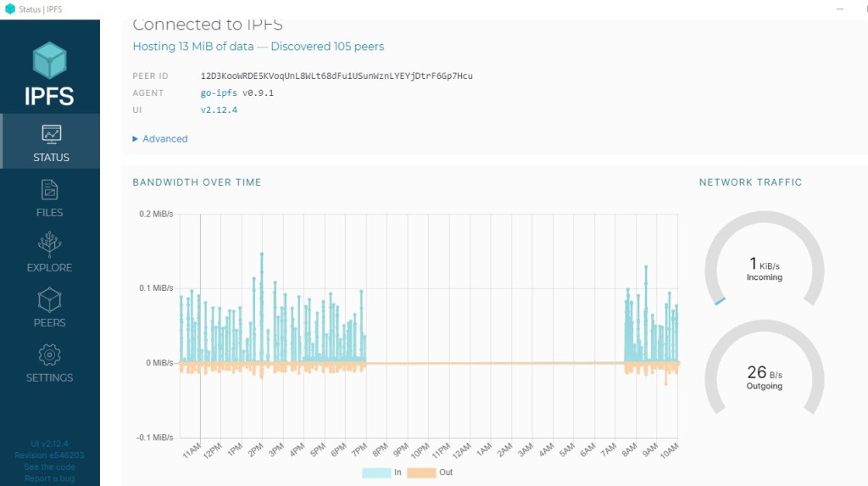Viewport: 868px width, 486px height.
Task: Click the IPFS cube logo in sidebar
Action: pos(49,61)
